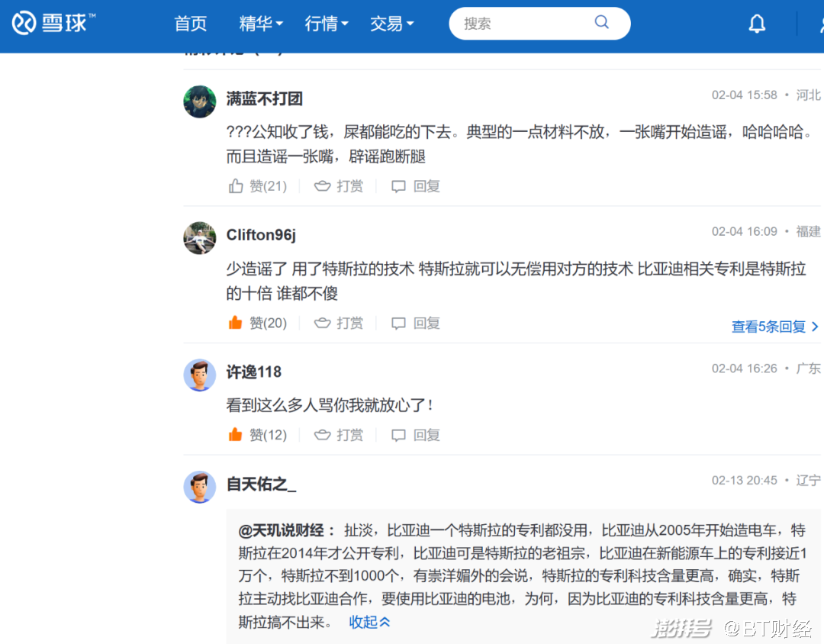The image size is (824, 644).
Task: Open Clifton96j's avatar
Action: click(200, 237)
